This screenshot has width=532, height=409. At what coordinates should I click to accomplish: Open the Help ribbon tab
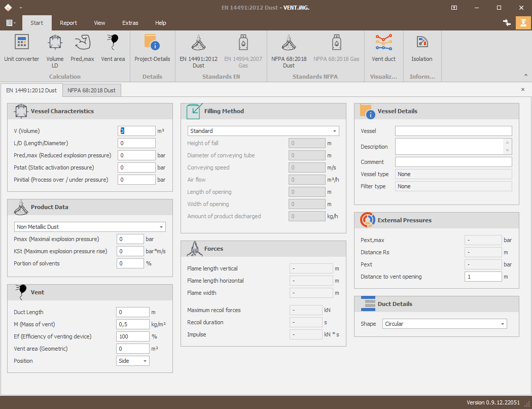160,23
